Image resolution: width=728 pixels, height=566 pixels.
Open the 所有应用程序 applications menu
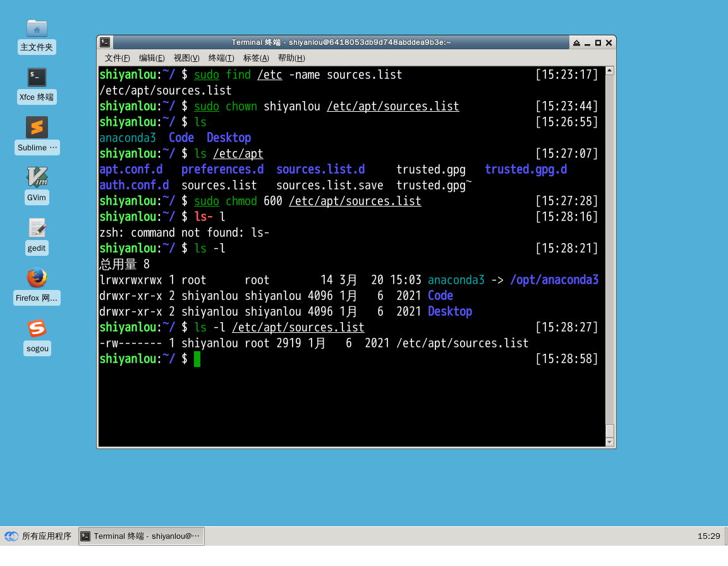pos(38,536)
